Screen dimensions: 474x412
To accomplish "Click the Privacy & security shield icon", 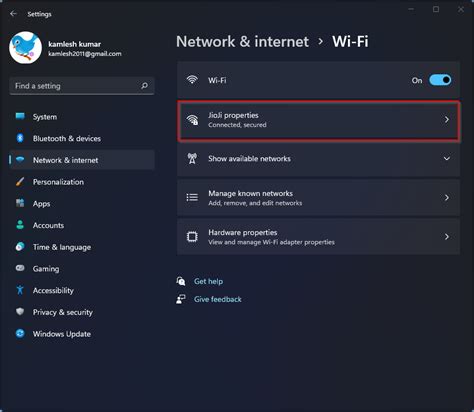I will click(20, 312).
